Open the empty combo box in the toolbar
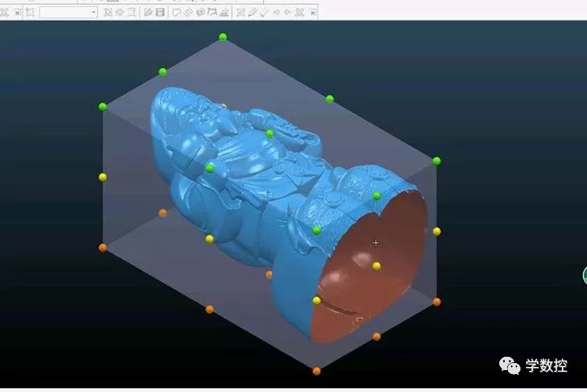The height and width of the screenshot is (392, 587). click(93, 13)
